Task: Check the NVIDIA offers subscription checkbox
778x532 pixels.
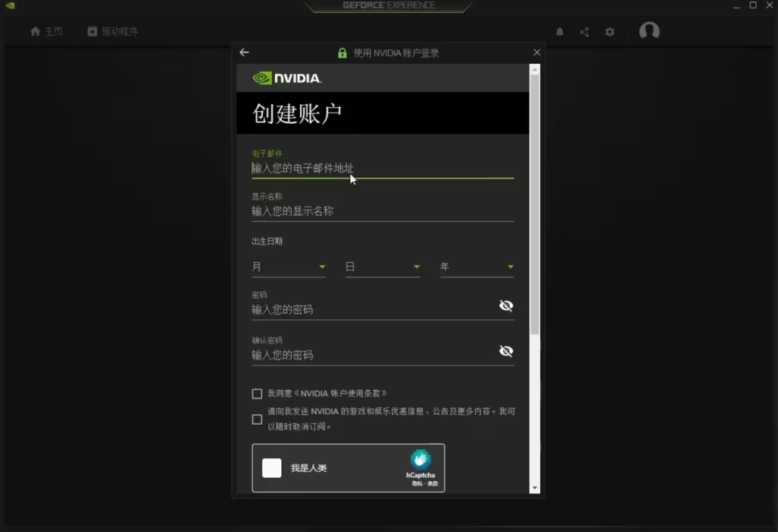Action: 257,420
